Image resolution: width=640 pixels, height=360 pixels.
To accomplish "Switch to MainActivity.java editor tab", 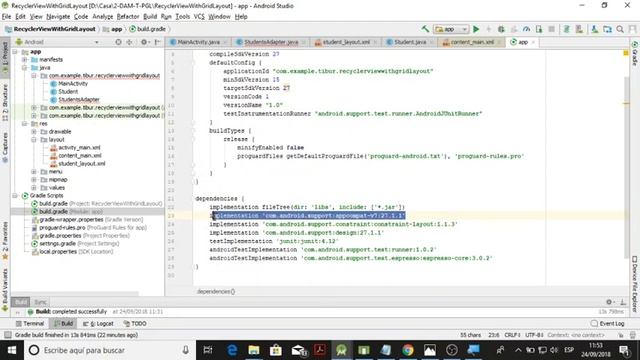I will (198, 42).
